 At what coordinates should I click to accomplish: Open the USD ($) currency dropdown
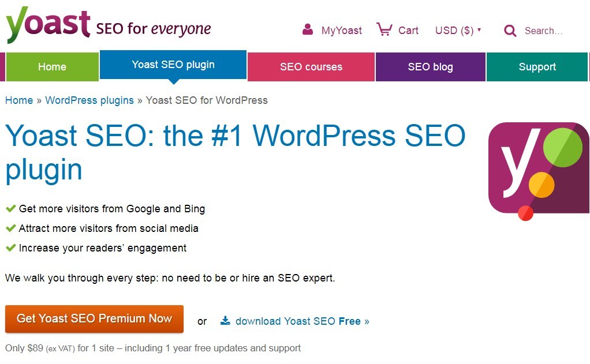(x=458, y=31)
